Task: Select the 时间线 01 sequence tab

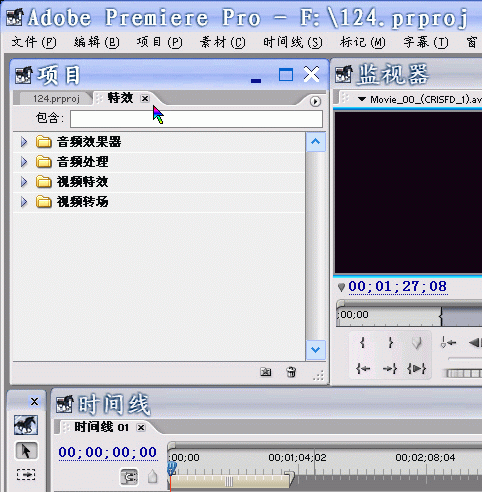Action: tap(101, 427)
